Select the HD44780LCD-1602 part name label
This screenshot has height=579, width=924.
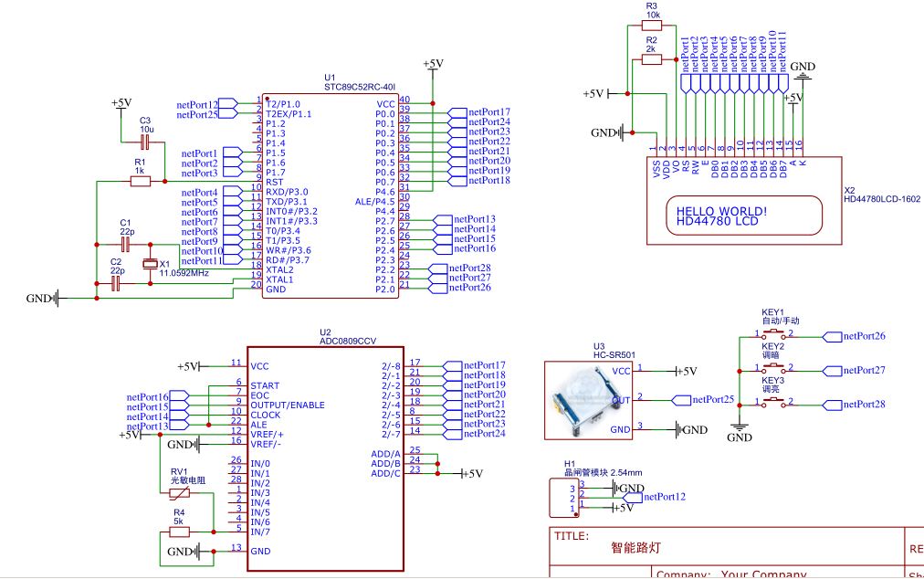[882, 197]
